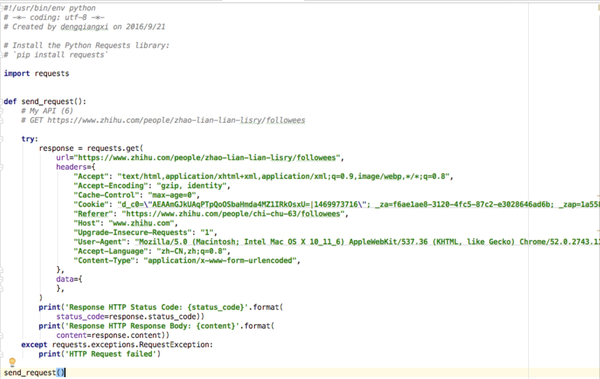Toggle fold marker next to data={ line
The width and height of the screenshot is (600, 379).
(x=2, y=279)
